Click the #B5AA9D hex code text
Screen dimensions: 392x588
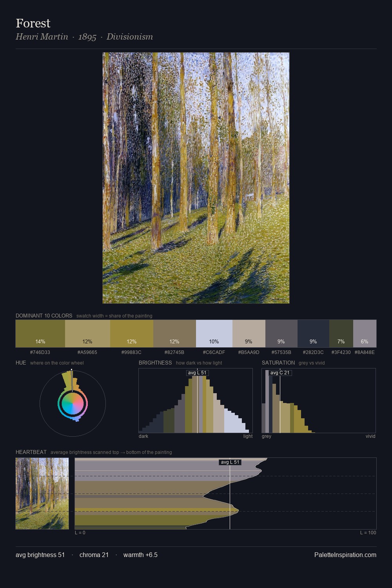pos(249,352)
